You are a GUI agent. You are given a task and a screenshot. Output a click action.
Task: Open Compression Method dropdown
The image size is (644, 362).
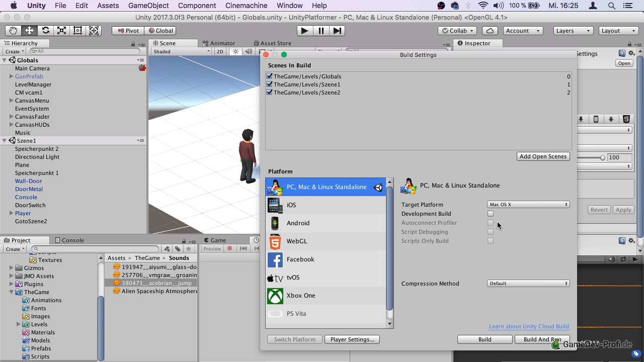coord(528,284)
